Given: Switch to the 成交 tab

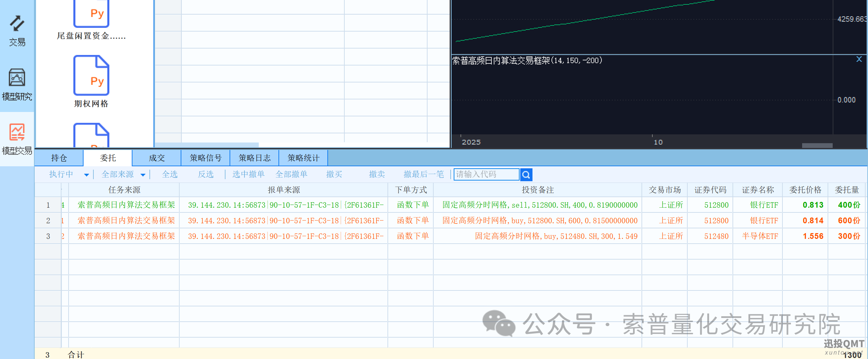Looking at the screenshot, I should click(157, 157).
